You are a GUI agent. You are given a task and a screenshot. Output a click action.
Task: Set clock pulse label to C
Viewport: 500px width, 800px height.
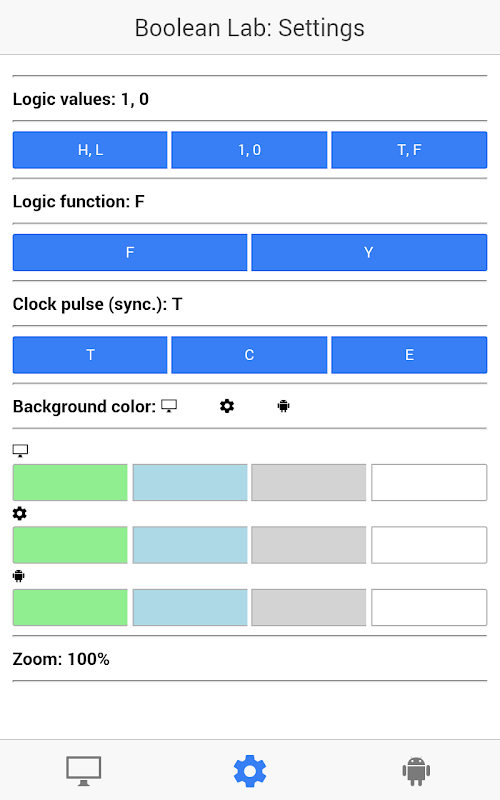pos(249,355)
